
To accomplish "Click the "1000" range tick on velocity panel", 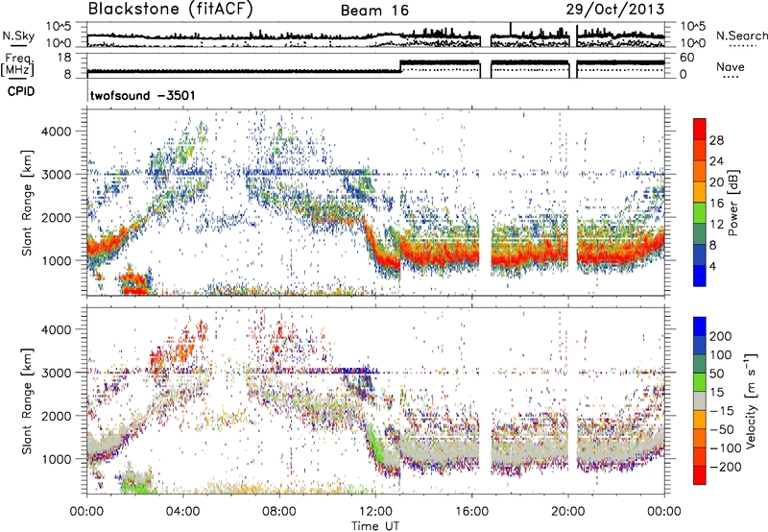I will point(56,459).
